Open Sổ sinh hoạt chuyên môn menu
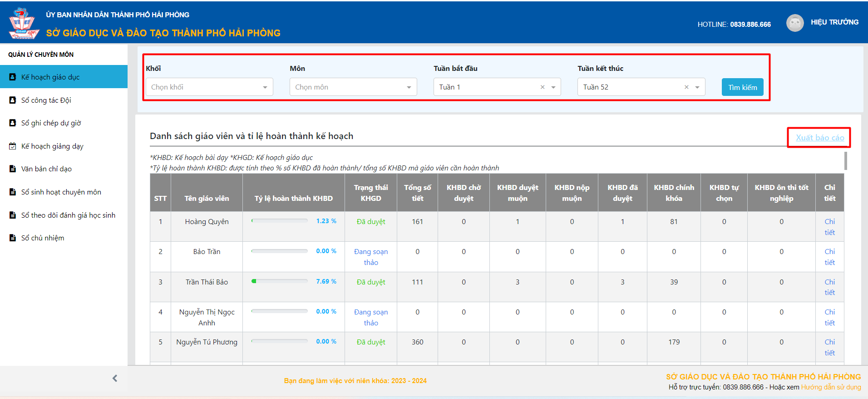Image resolution: width=868 pixels, height=399 pixels. [x=61, y=192]
